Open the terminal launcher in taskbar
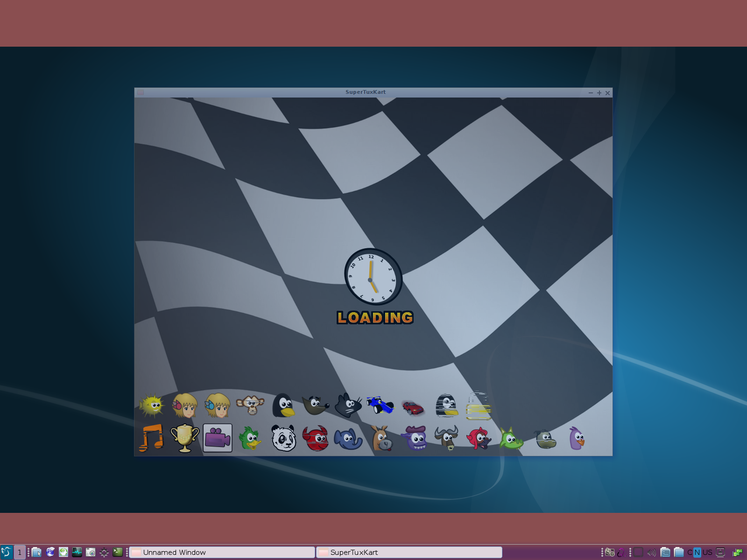Image resolution: width=747 pixels, height=560 pixels. 118,552
